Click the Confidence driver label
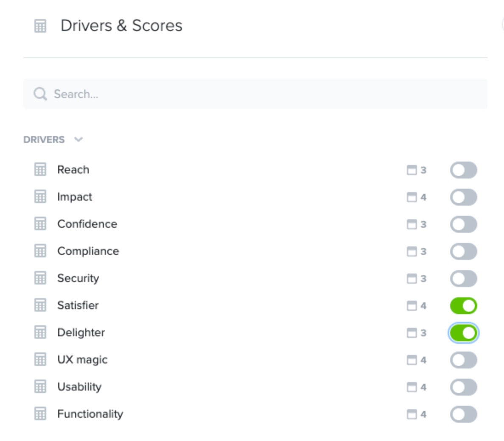Screen dimensions: 504x441 pos(87,224)
